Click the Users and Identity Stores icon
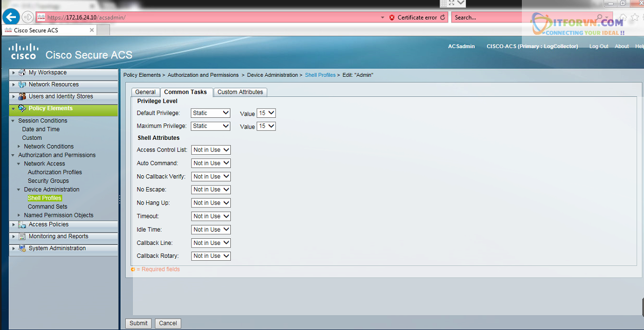The image size is (644, 330). click(x=22, y=96)
